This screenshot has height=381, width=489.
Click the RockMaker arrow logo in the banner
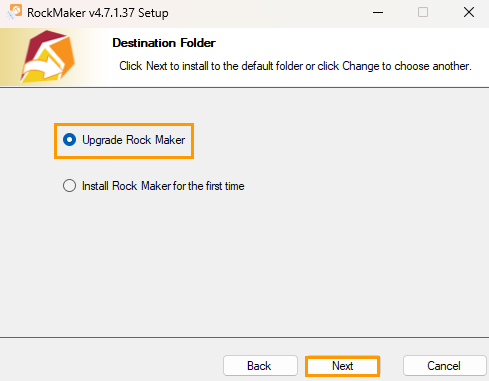click(47, 57)
